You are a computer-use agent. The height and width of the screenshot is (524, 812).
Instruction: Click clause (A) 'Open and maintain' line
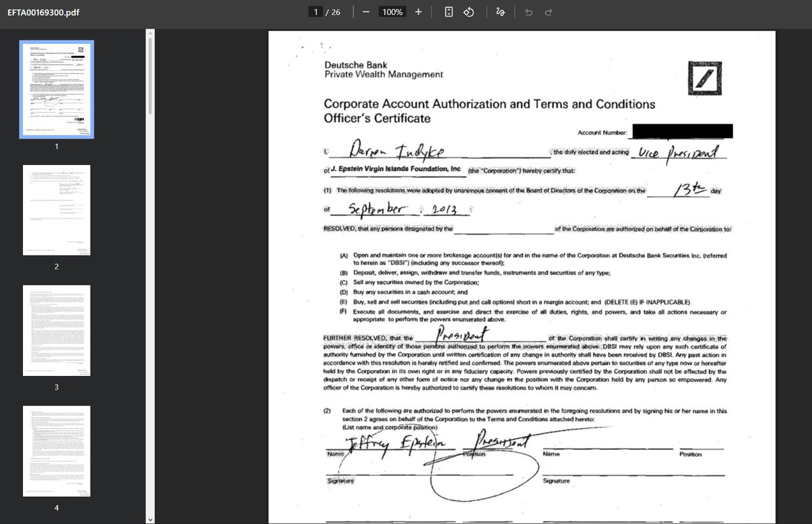533,260
